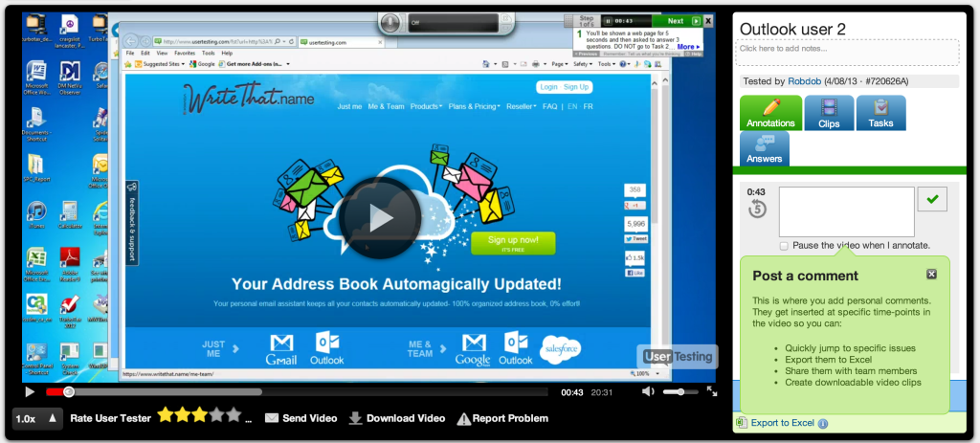Adjust the video volume slider
980x443 pixels.
[680, 391]
